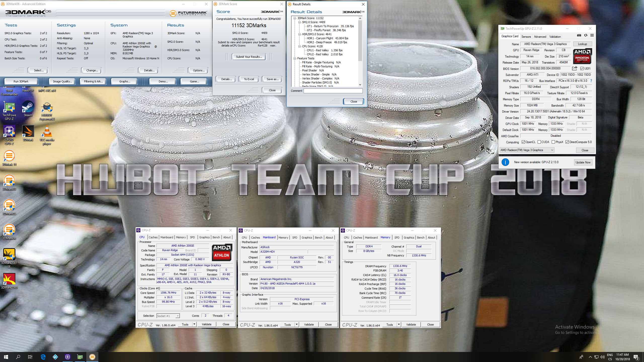Screen dimensions: 644x362
Task: Click the Result Details scrollbar thumb
Action: [360, 40]
